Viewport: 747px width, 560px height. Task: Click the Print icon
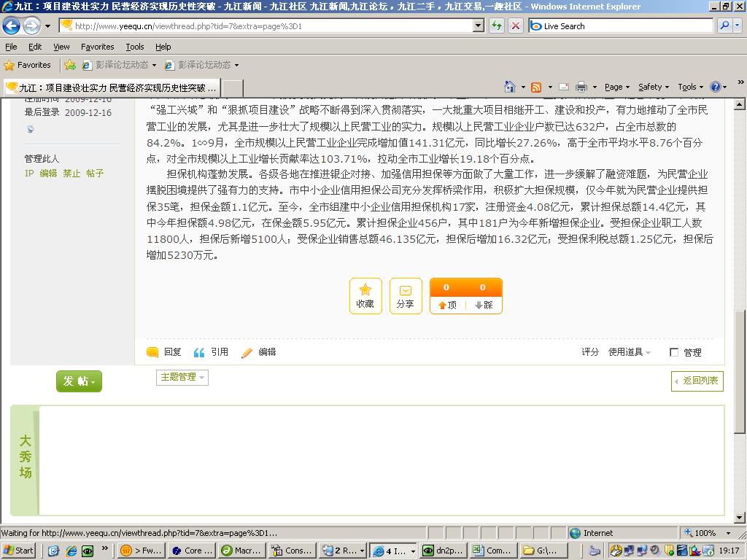581,87
